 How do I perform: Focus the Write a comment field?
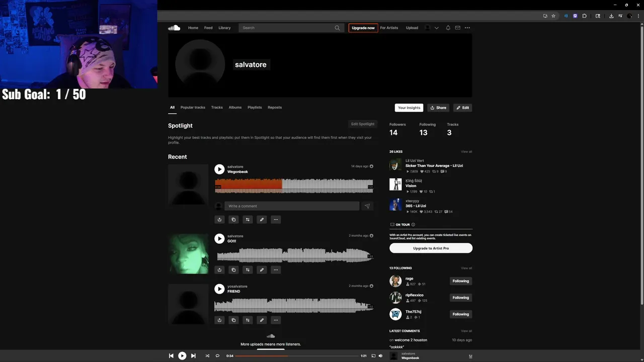292,206
